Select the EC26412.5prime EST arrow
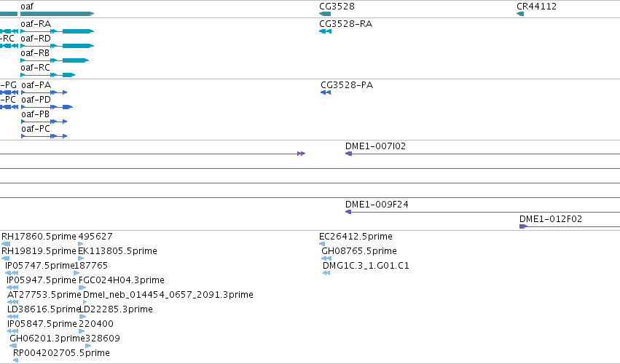The image size is (620, 364). click(x=322, y=244)
